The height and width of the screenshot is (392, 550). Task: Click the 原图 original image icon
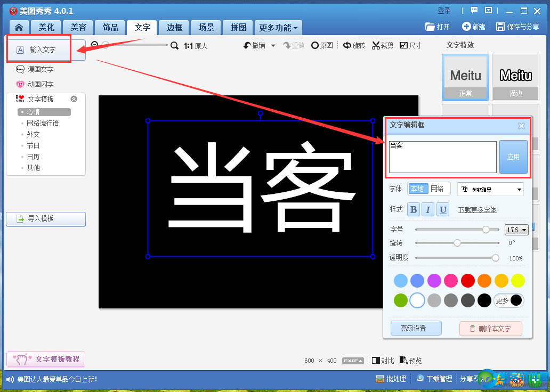(314, 45)
